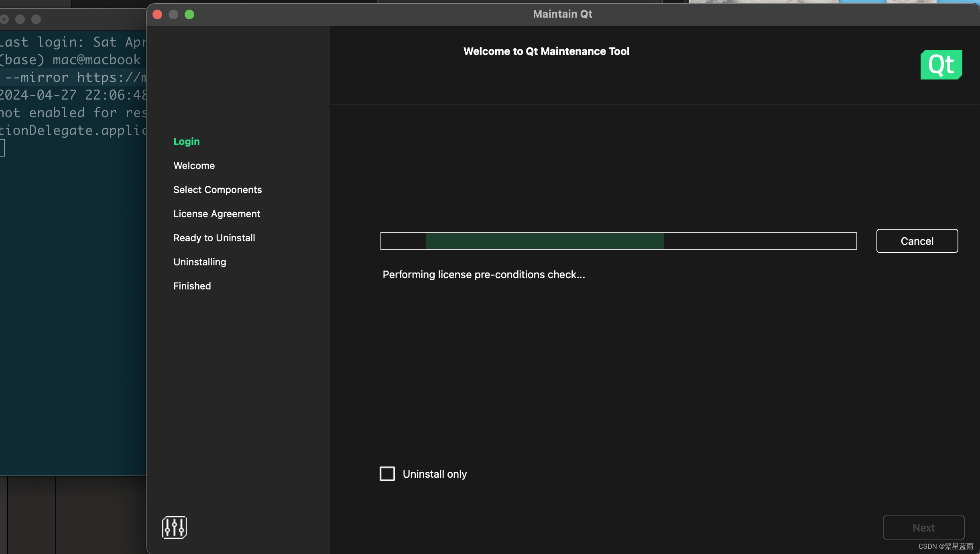Expand the License Agreement section
The width and height of the screenshot is (980, 554).
217,214
